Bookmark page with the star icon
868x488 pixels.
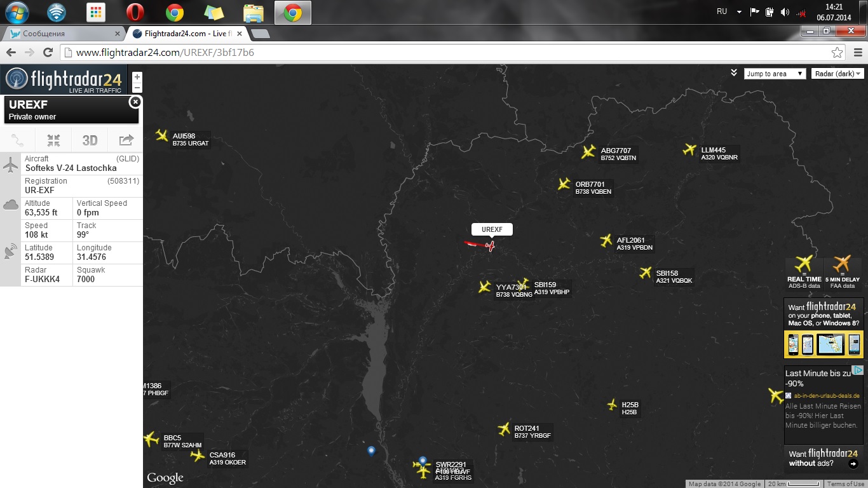(837, 53)
